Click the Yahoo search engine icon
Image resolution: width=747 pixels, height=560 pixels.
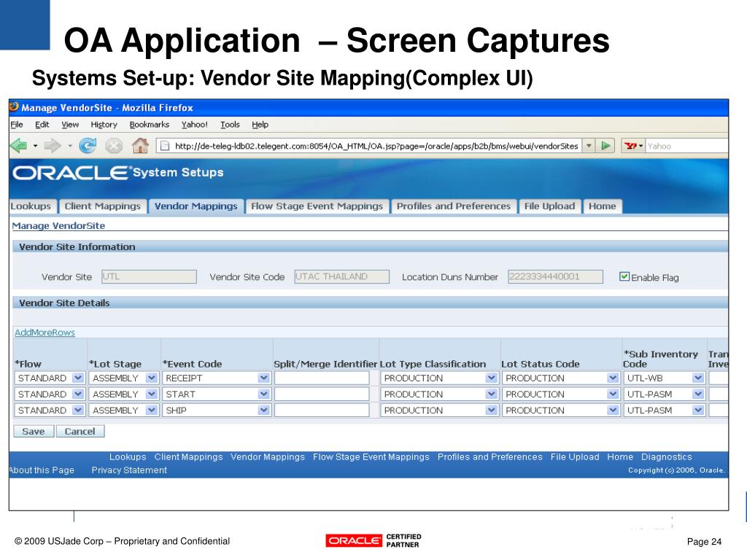coord(630,146)
